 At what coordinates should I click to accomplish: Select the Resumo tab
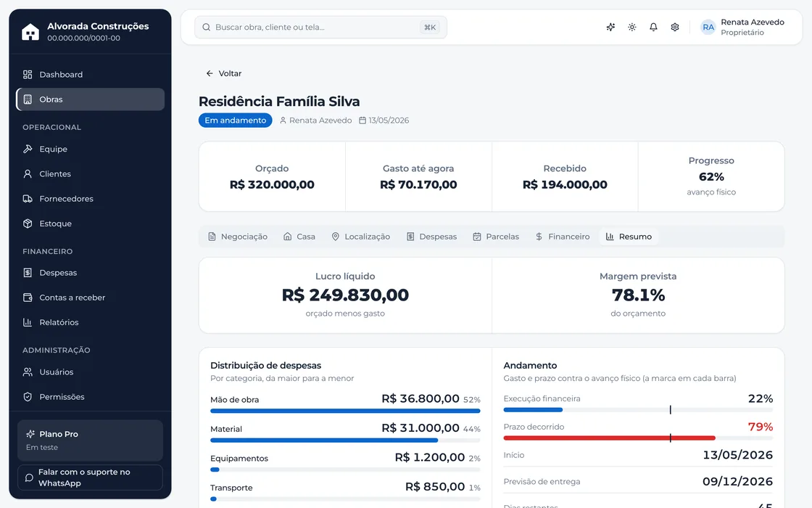point(629,237)
